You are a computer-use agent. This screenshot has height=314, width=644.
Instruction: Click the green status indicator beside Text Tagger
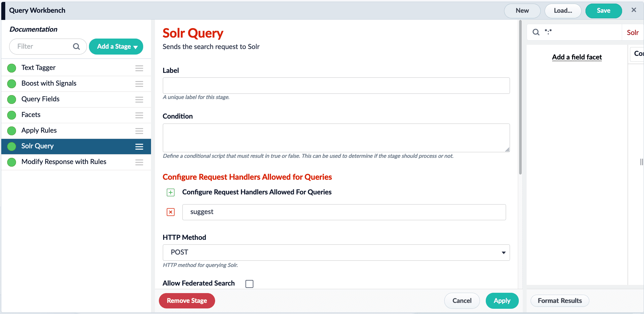tap(11, 68)
